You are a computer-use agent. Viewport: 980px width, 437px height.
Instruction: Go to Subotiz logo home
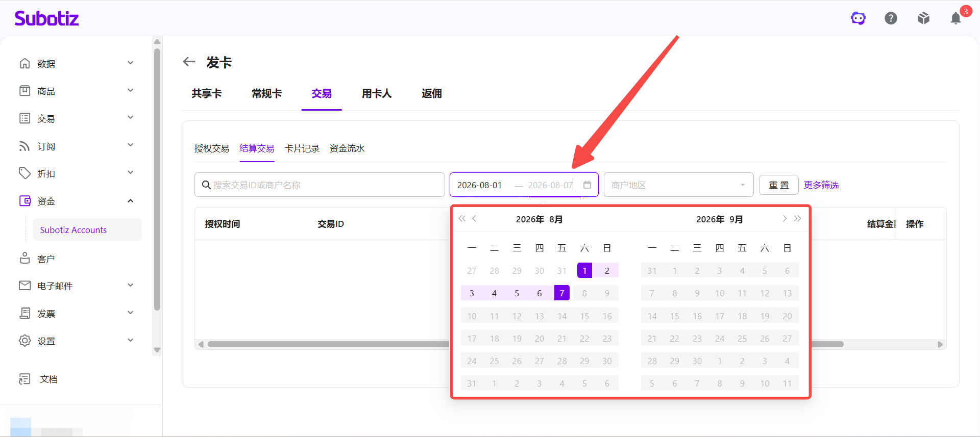click(x=46, y=18)
